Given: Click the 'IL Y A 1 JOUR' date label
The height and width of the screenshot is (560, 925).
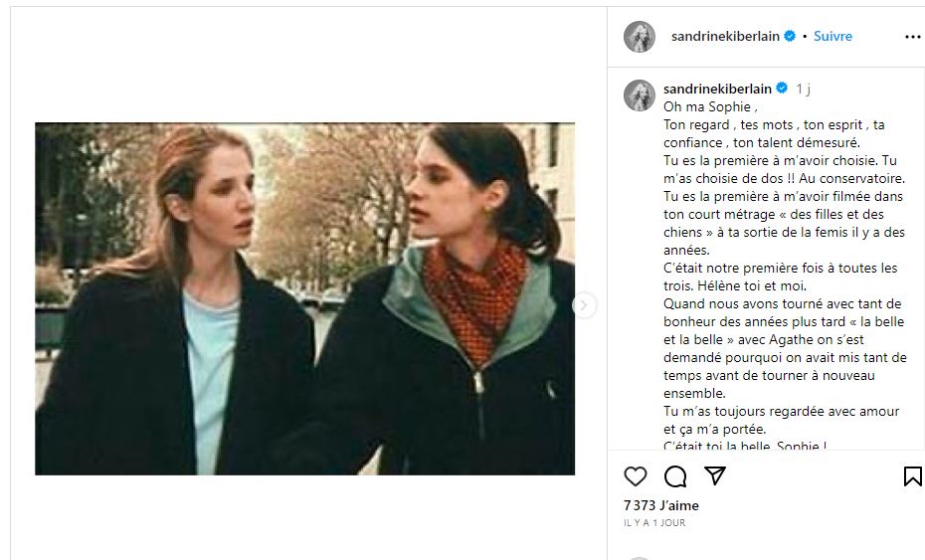Looking at the screenshot, I should coord(654,523).
